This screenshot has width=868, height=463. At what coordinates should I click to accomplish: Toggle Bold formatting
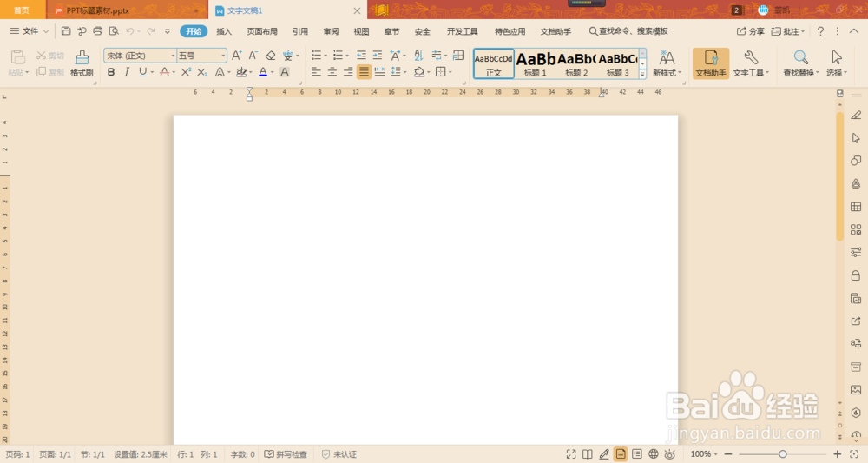[x=111, y=72]
